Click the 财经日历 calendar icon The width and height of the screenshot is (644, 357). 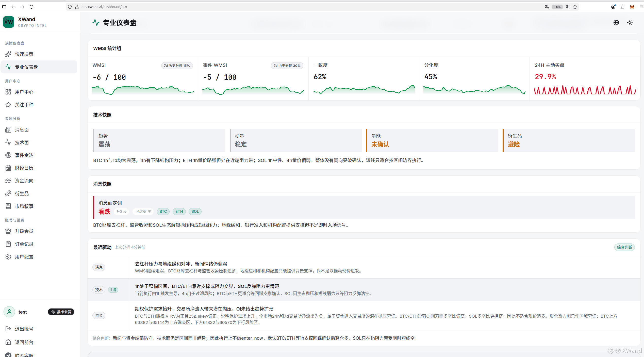pos(8,168)
